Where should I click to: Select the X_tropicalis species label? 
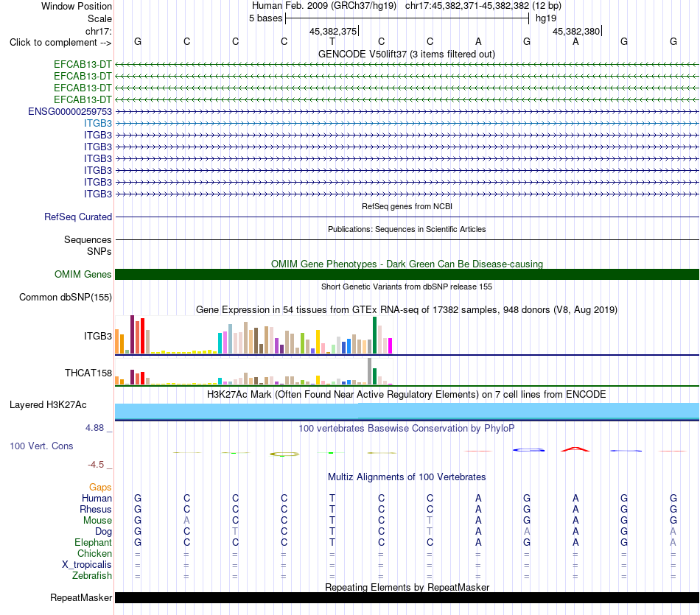click(x=87, y=565)
